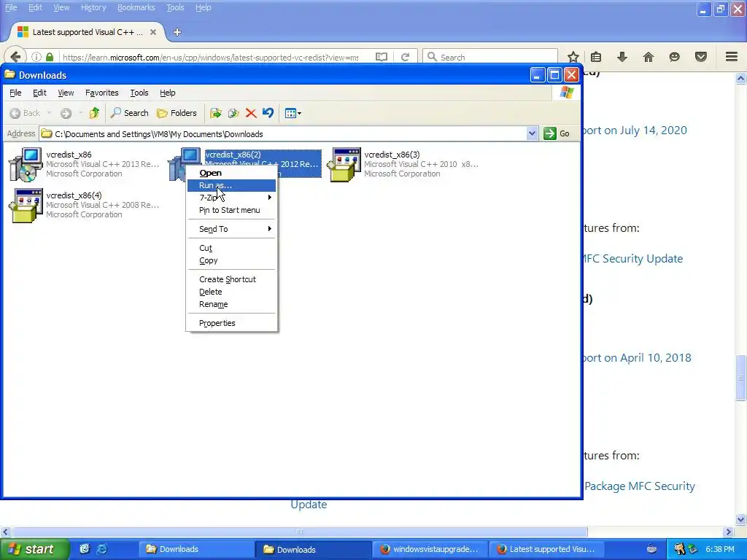
Task: Select the vcredist_x86(4) 2008 installer icon
Action: 26,206
